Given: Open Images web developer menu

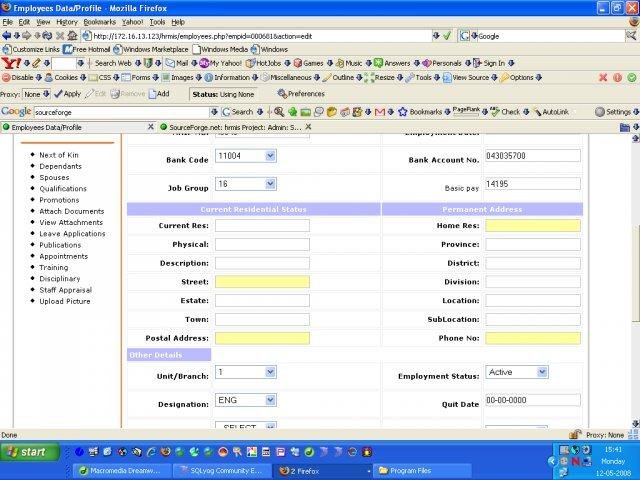Looking at the screenshot, I should pos(178,78).
